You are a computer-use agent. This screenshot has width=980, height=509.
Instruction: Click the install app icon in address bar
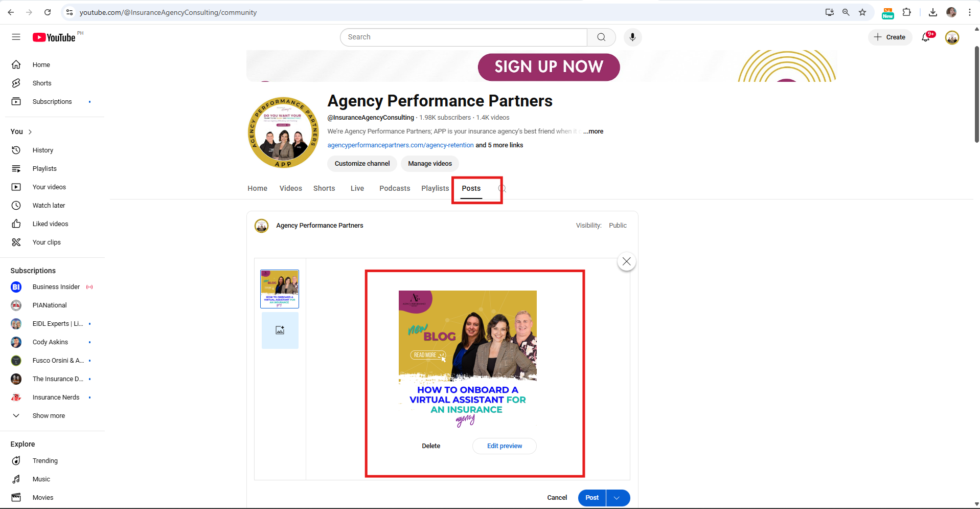click(x=830, y=12)
